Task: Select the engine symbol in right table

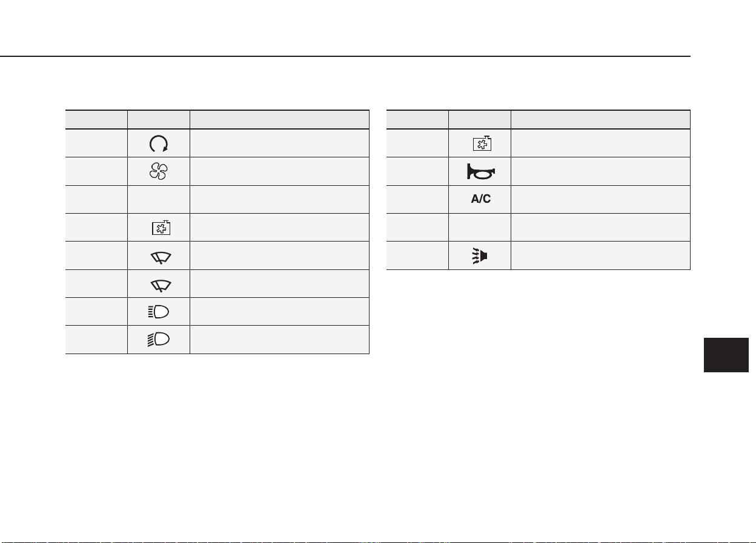Action: tap(482, 143)
